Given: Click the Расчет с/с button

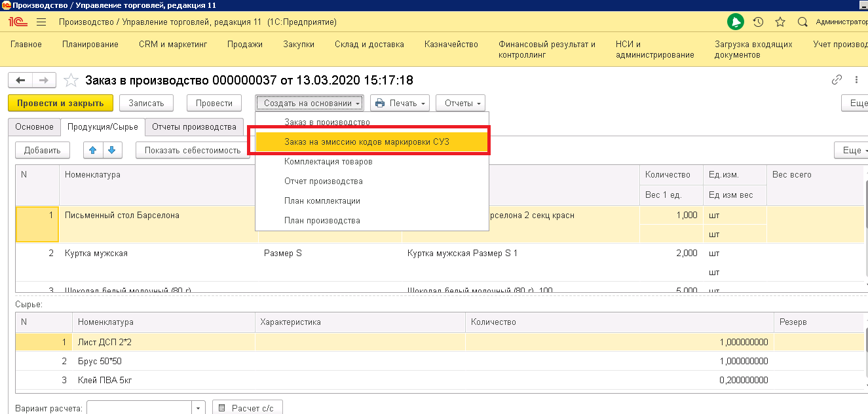Looking at the screenshot, I should pos(247,408).
